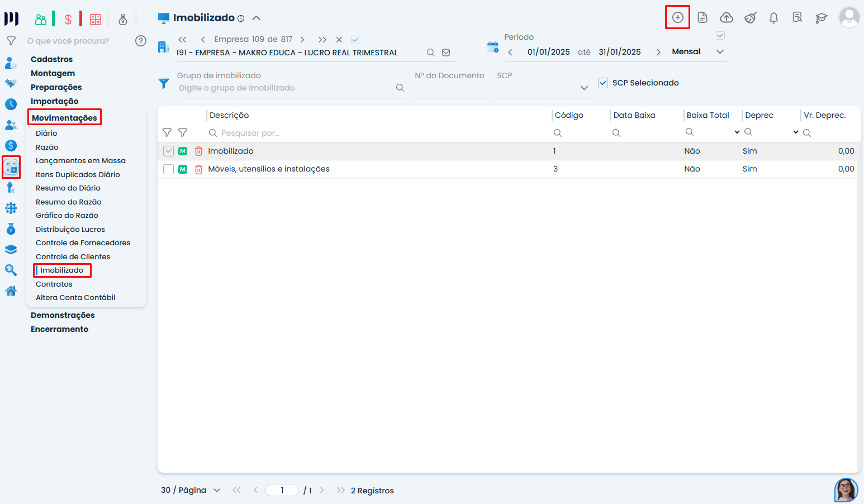
Task: Click the Grupo de imobilizado input field
Action: (x=285, y=88)
